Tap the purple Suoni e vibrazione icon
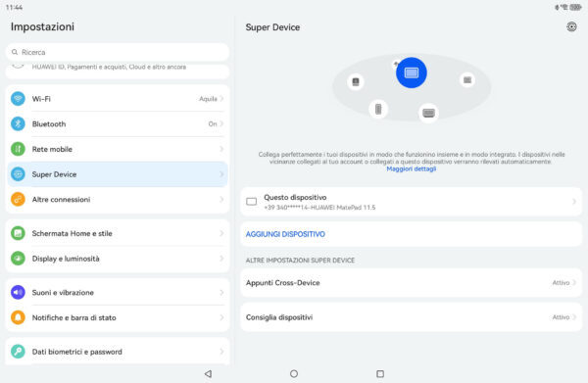588x383 pixels. coord(18,293)
